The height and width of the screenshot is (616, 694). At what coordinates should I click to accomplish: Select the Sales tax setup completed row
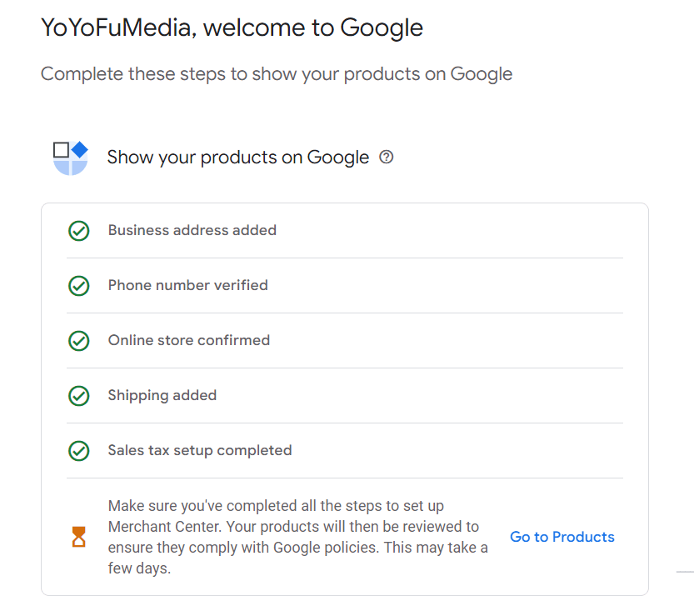point(199,449)
